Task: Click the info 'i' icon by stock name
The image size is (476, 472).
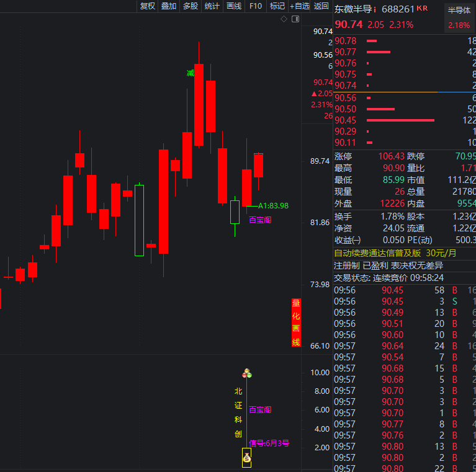Action: (375, 10)
